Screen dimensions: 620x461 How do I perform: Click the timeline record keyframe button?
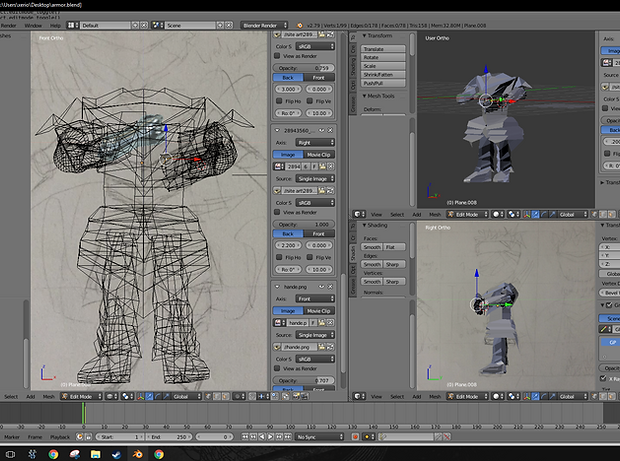tap(353, 437)
